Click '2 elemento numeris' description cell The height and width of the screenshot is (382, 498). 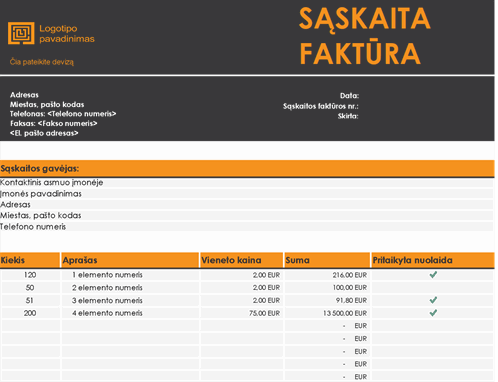[130, 287]
